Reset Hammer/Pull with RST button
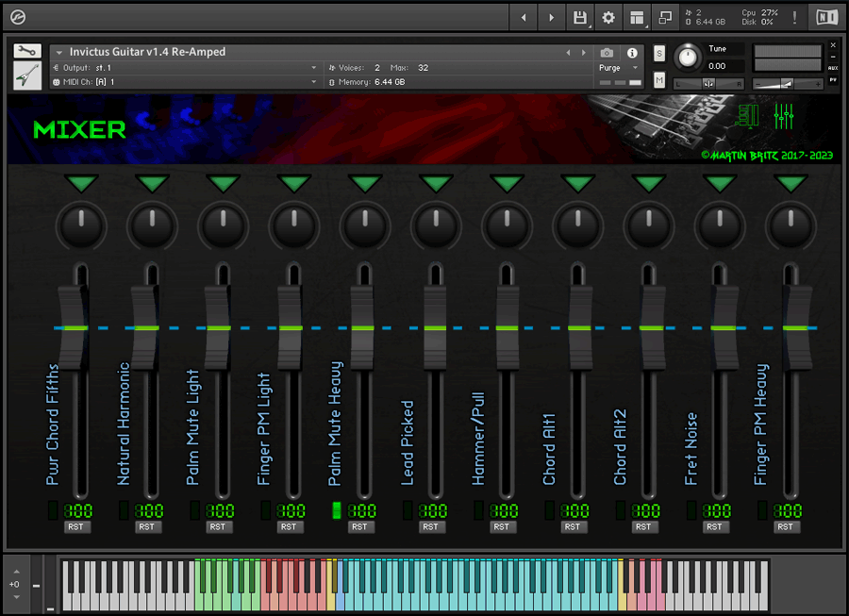The width and height of the screenshot is (849, 616). 502,526
